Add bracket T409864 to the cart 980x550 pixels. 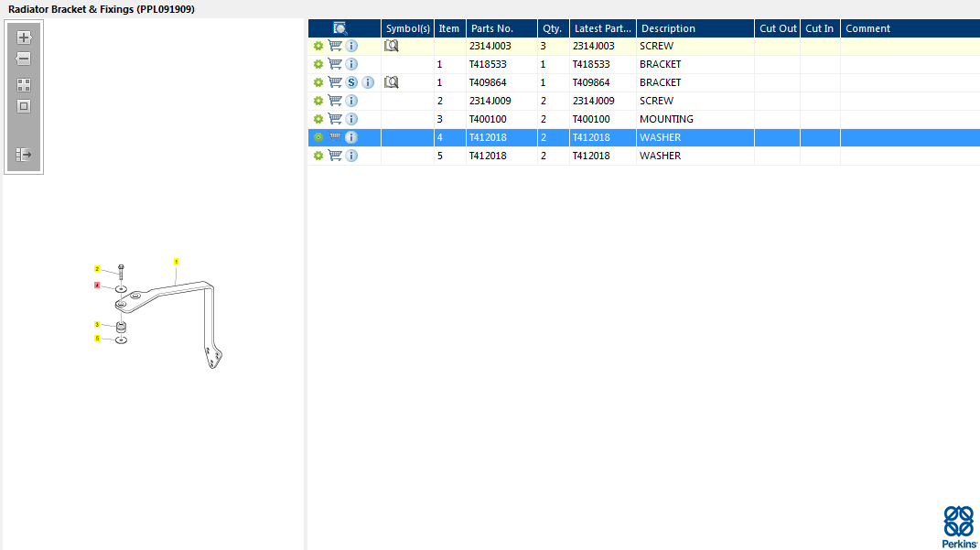[335, 82]
